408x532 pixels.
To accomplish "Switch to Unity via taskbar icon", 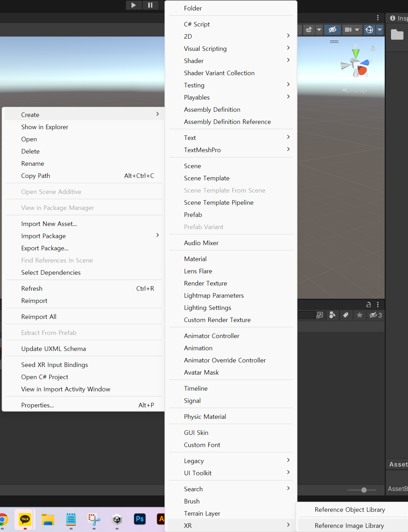I will click(x=117, y=519).
